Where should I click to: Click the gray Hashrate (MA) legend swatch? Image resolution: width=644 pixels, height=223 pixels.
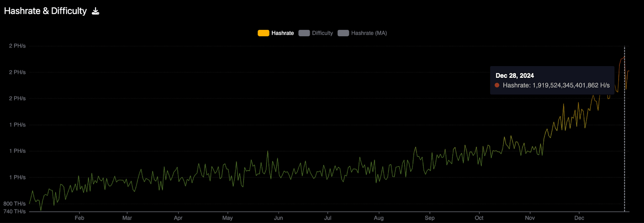tap(343, 33)
